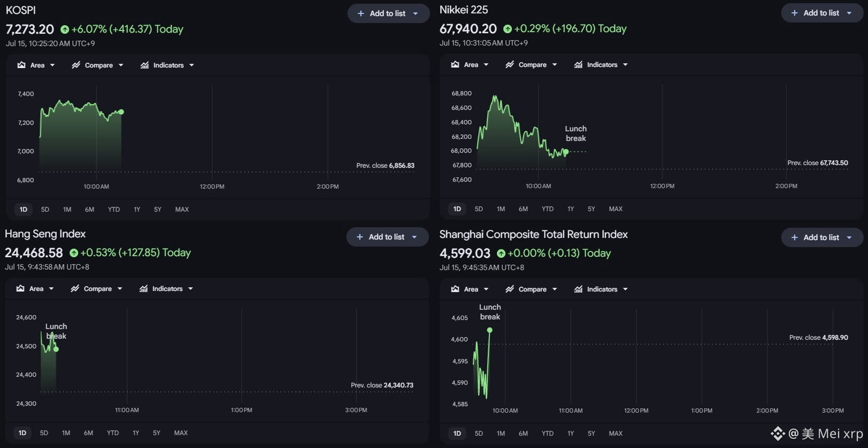Select the 1Y range on Hang Seng chart
The width and height of the screenshot is (868, 448).
click(x=135, y=432)
